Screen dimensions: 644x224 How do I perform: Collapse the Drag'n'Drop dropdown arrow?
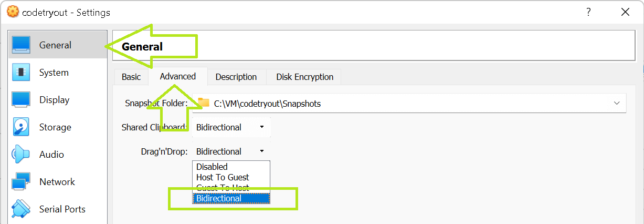[261, 151]
